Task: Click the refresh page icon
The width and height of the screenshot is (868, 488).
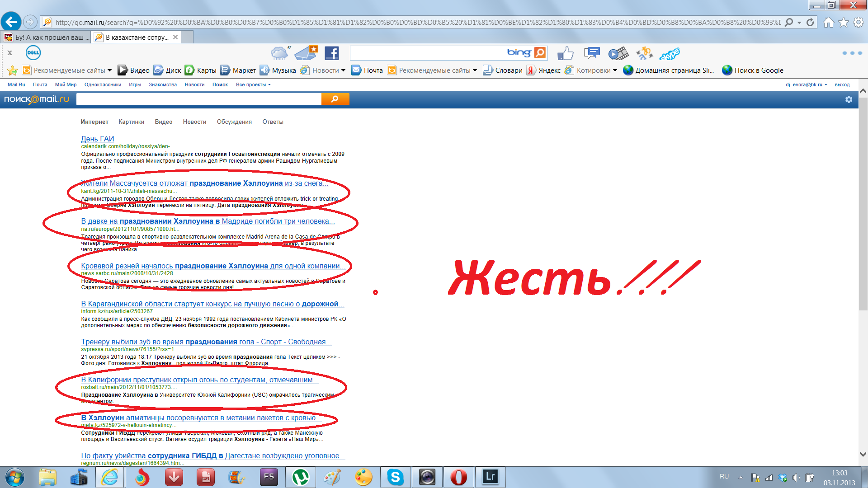Action: [810, 22]
